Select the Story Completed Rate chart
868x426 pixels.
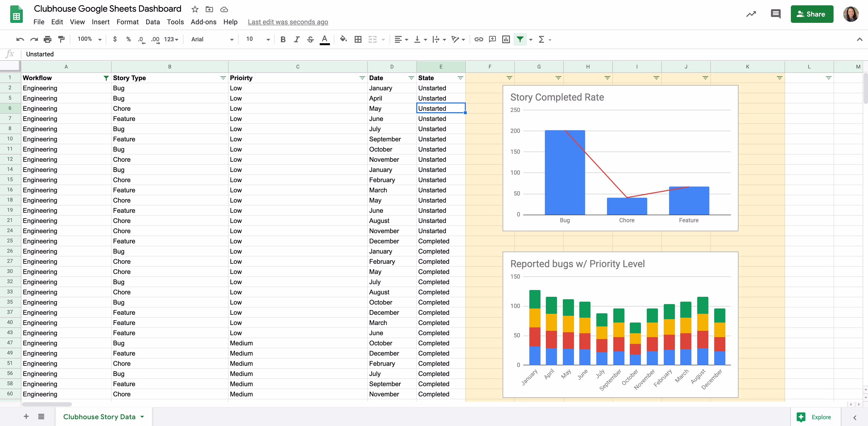(620, 158)
